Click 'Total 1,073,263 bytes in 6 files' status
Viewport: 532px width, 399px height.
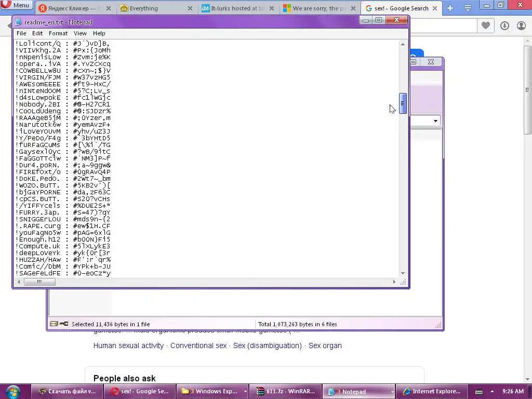click(298, 324)
